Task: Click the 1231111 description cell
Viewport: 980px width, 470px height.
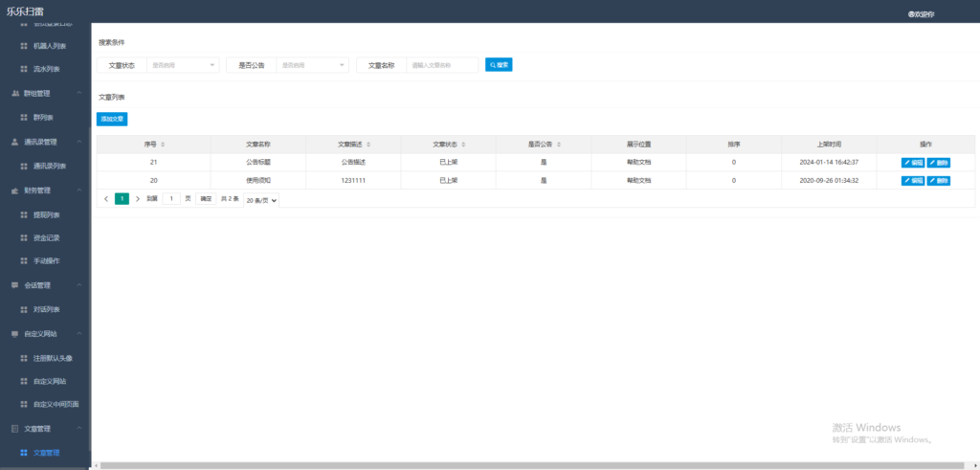Action: click(353, 181)
